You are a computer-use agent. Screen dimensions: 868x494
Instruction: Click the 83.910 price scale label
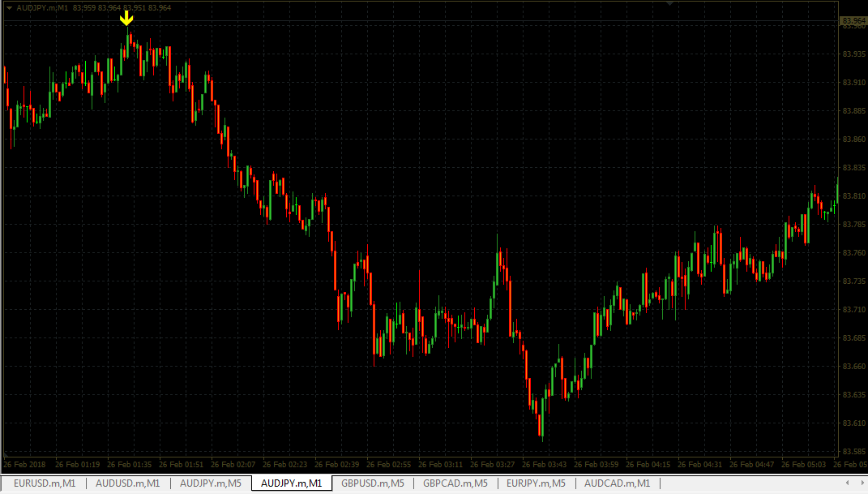[853, 83]
